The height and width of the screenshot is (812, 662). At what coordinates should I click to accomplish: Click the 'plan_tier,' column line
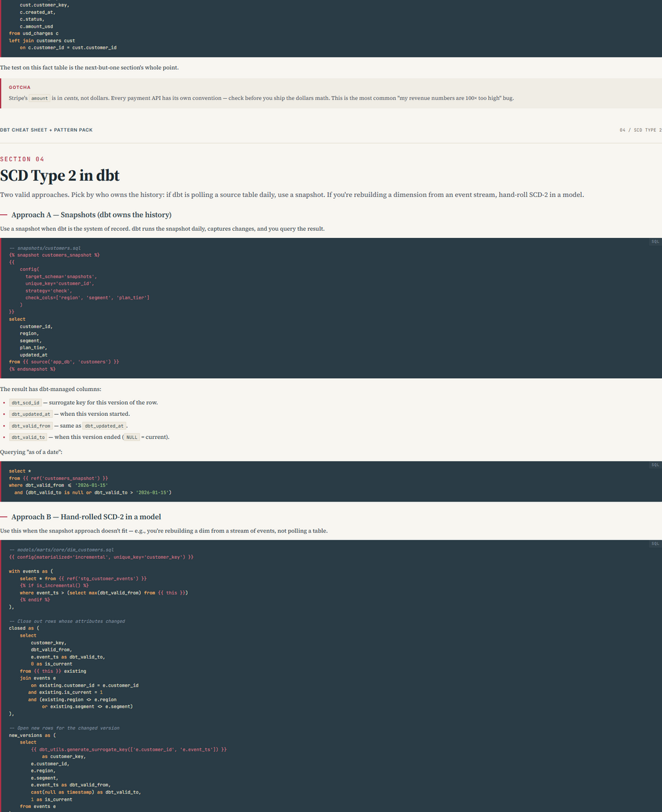click(34, 347)
